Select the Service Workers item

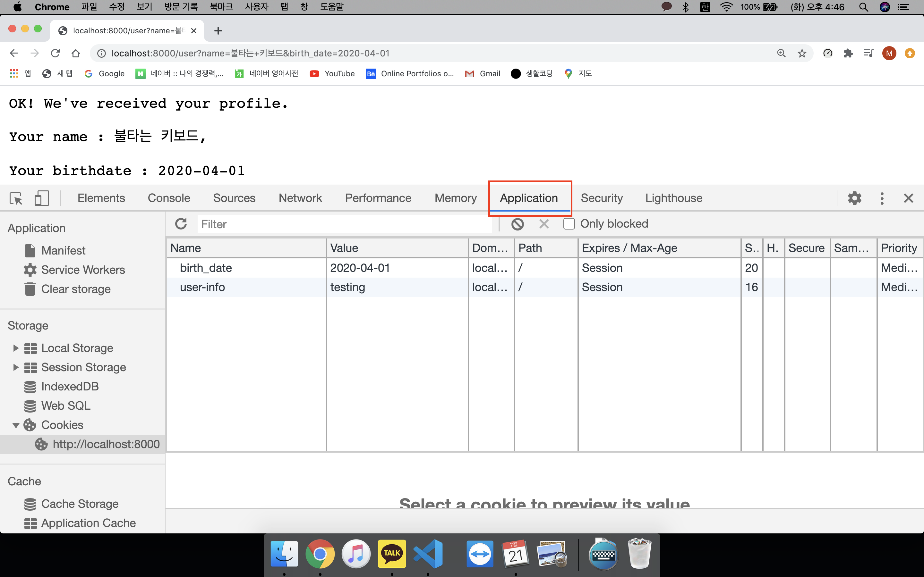click(x=83, y=270)
